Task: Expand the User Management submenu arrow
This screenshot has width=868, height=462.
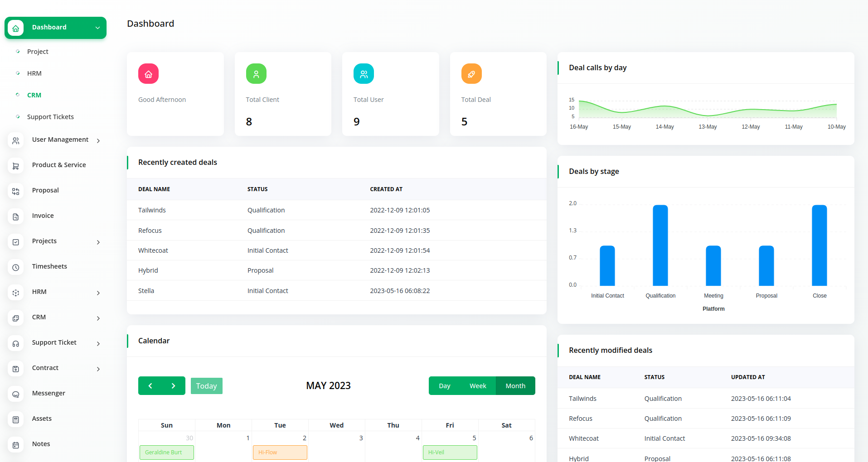Action: [x=98, y=140]
